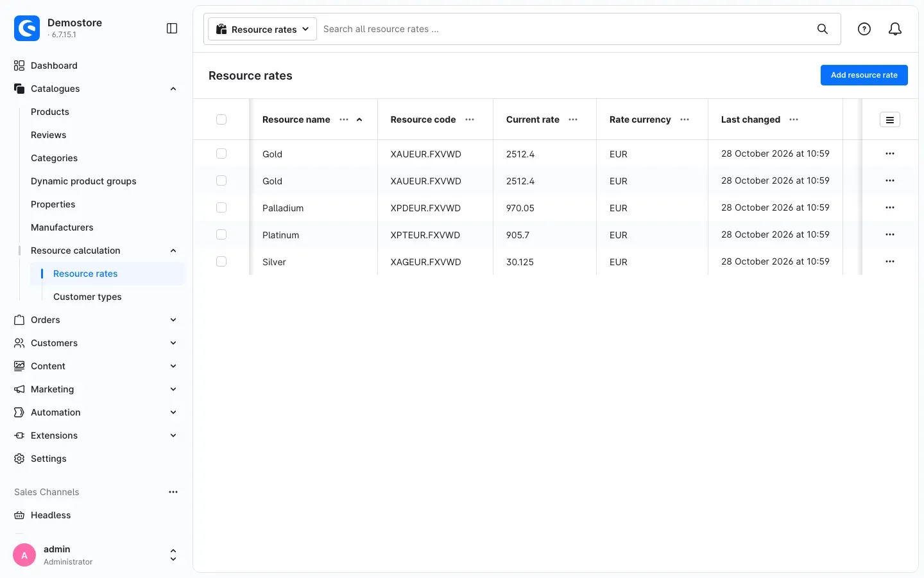
Task: Open Manufacturers page
Action: [62, 227]
